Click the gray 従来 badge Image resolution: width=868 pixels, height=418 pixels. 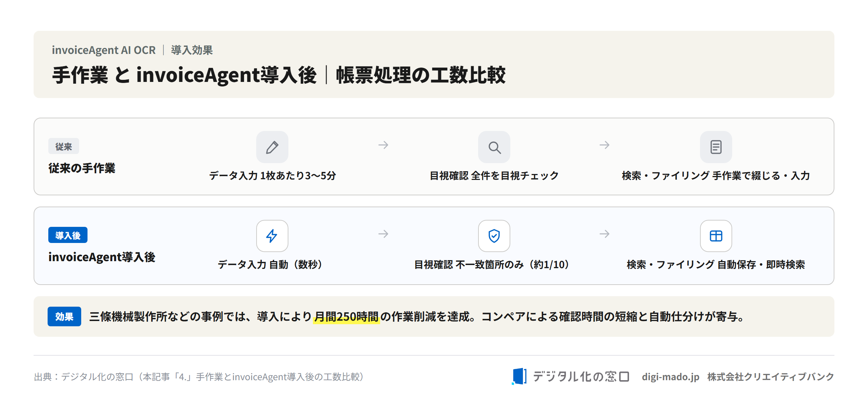(x=64, y=146)
